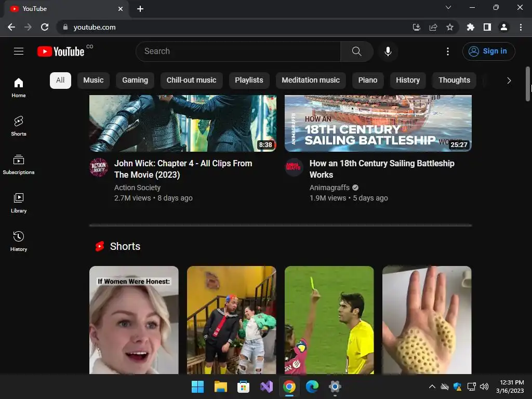Click the YouTube logo
Viewport: 532px width, 399px height.
click(x=61, y=51)
